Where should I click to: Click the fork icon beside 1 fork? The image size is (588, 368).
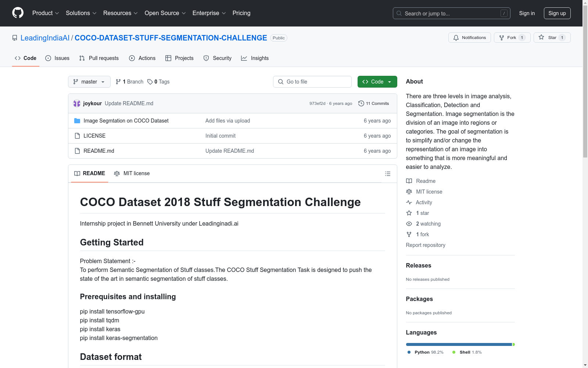coord(409,234)
